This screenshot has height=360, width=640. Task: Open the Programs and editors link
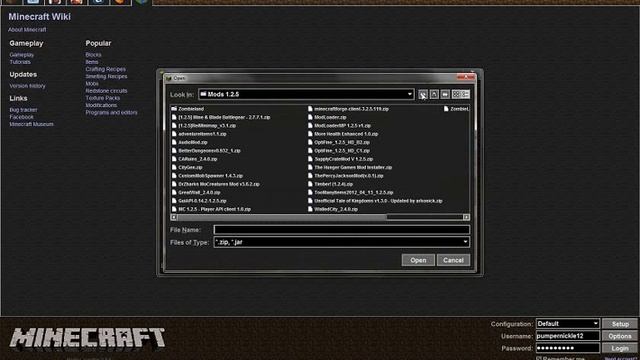click(111, 113)
